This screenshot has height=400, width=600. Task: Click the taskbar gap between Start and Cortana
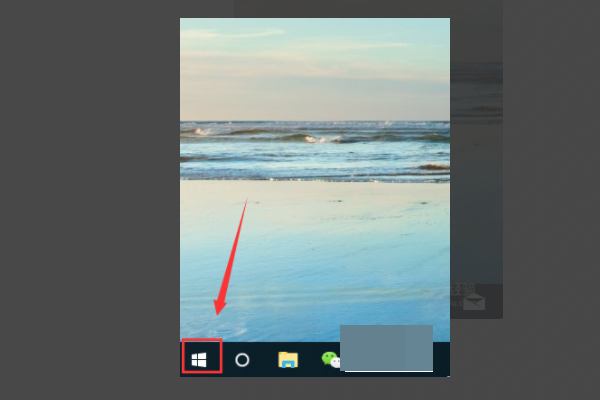click(224, 360)
